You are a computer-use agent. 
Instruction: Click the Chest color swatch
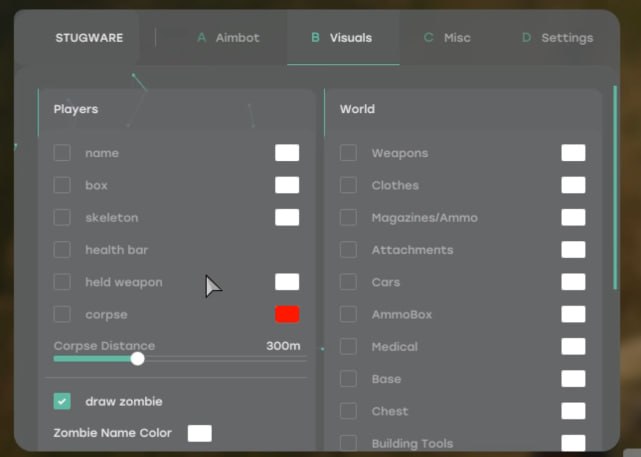tap(573, 411)
